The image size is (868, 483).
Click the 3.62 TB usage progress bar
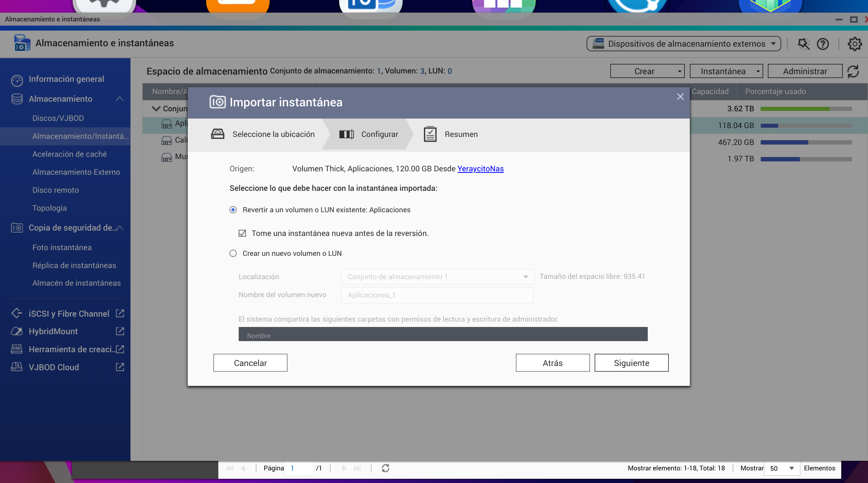[806, 109]
